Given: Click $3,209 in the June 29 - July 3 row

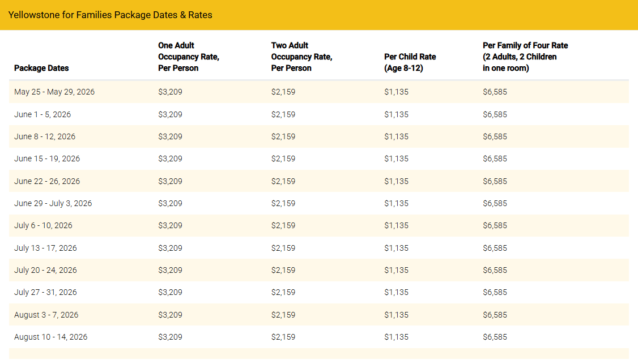Looking at the screenshot, I should click(x=170, y=203).
